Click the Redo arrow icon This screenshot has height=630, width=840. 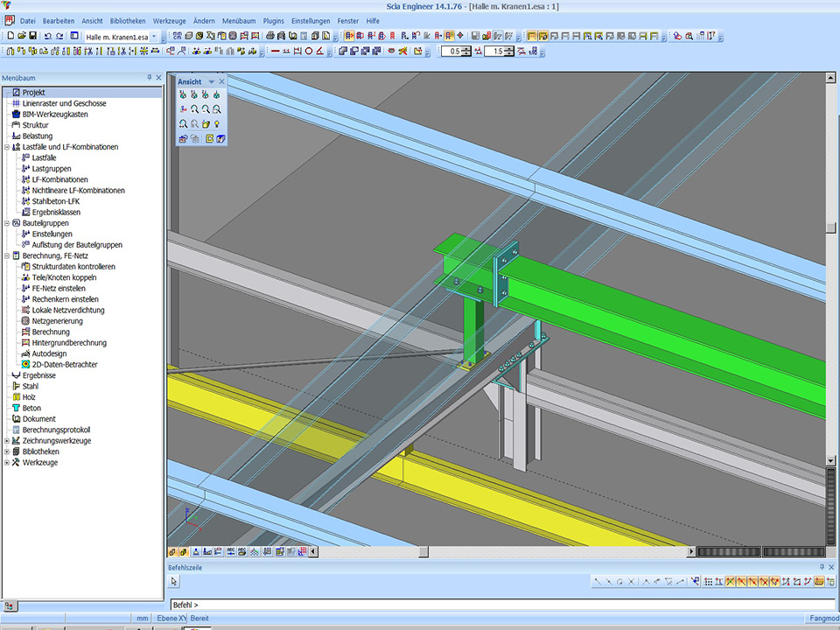coord(59,36)
